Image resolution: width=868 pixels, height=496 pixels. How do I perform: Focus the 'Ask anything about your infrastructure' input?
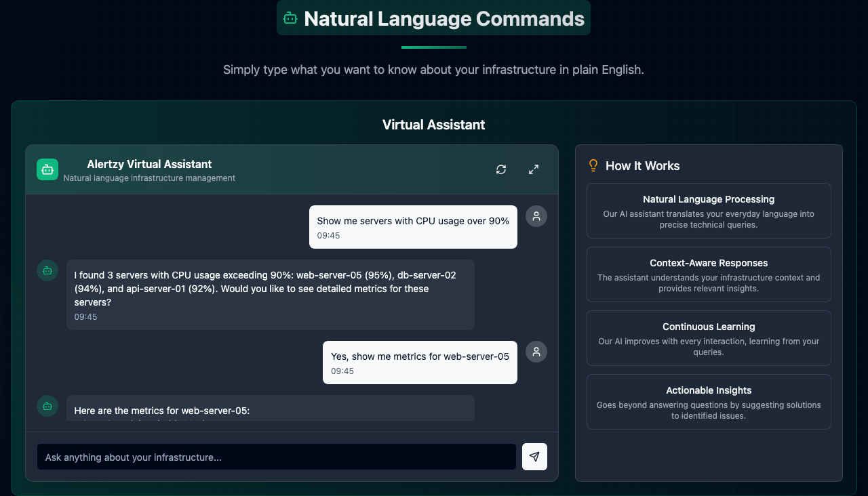277,457
